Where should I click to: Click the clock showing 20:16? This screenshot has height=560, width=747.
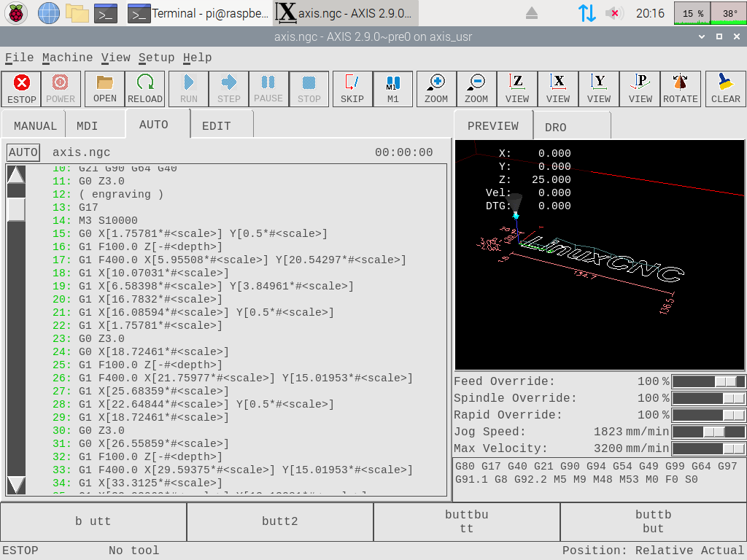pos(650,13)
